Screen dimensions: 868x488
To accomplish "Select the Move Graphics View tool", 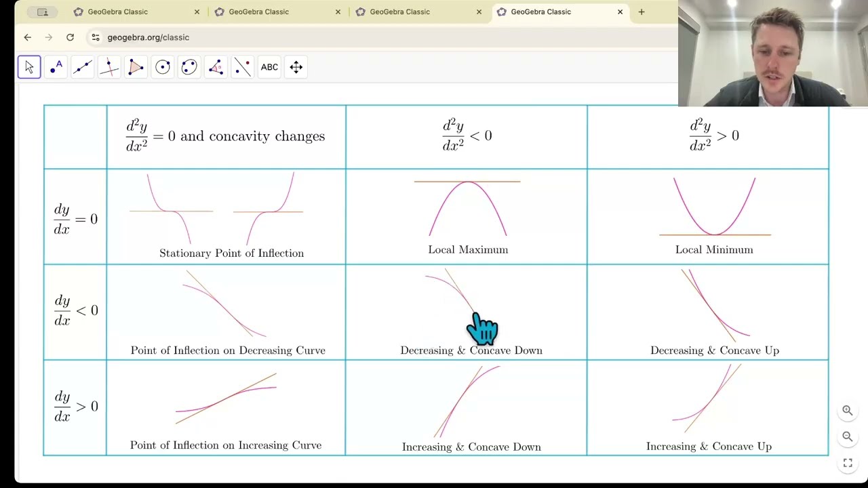I will pyautogui.click(x=296, y=67).
